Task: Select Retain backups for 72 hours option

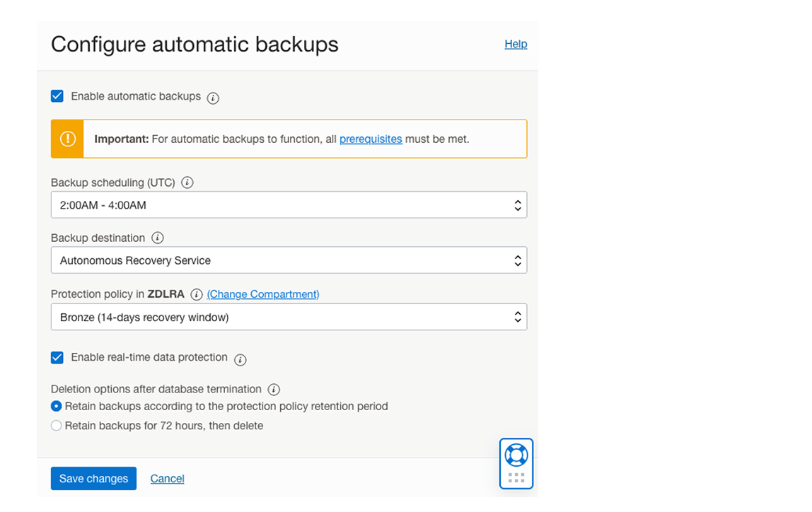Action: [x=57, y=426]
